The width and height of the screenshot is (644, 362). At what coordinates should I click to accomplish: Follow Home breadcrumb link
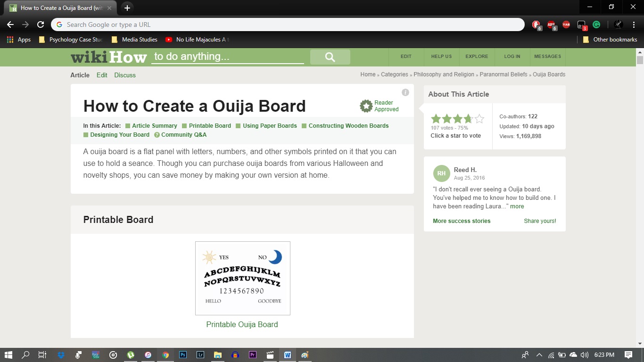point(368,74)
